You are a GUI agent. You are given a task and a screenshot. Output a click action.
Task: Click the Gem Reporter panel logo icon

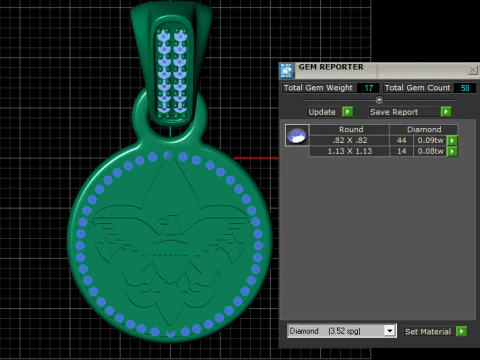(286, 70)
